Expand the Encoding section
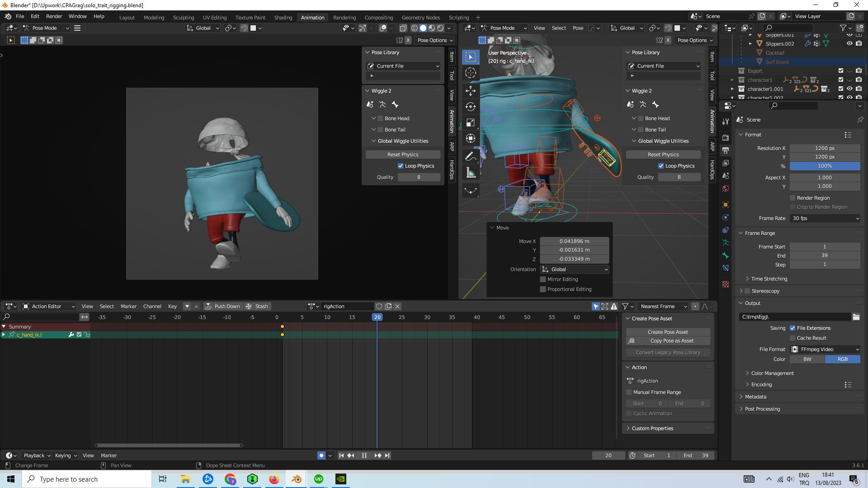The image size is (868, 488). 761,385
